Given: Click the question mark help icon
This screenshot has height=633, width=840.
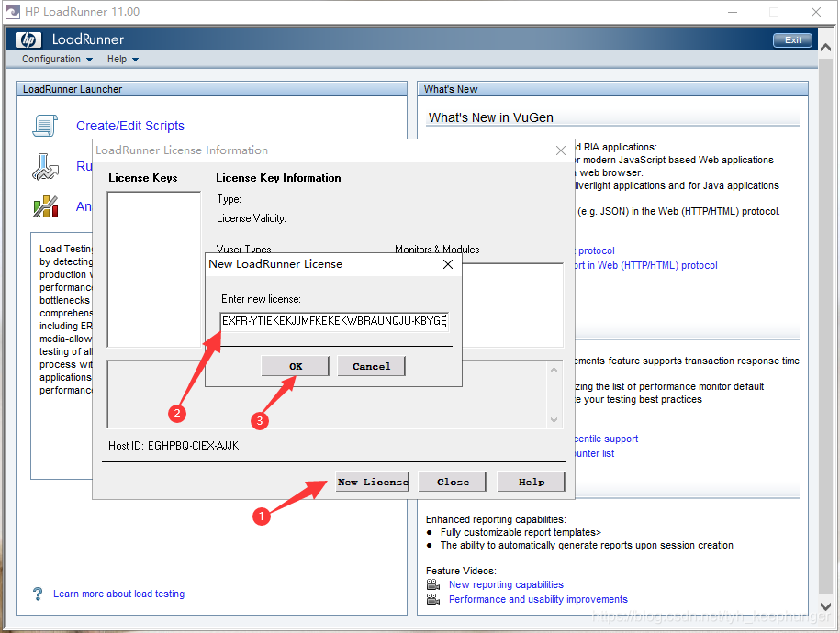Looking at the screenshot, I should pos(38,594).
